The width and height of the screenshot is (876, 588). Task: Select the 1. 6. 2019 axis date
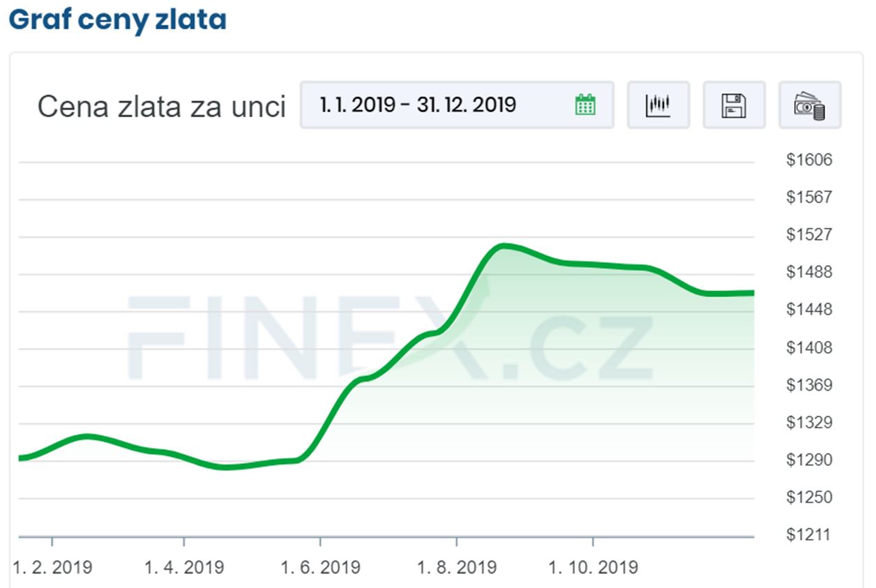pyautogui.click(x=320, y=567)
